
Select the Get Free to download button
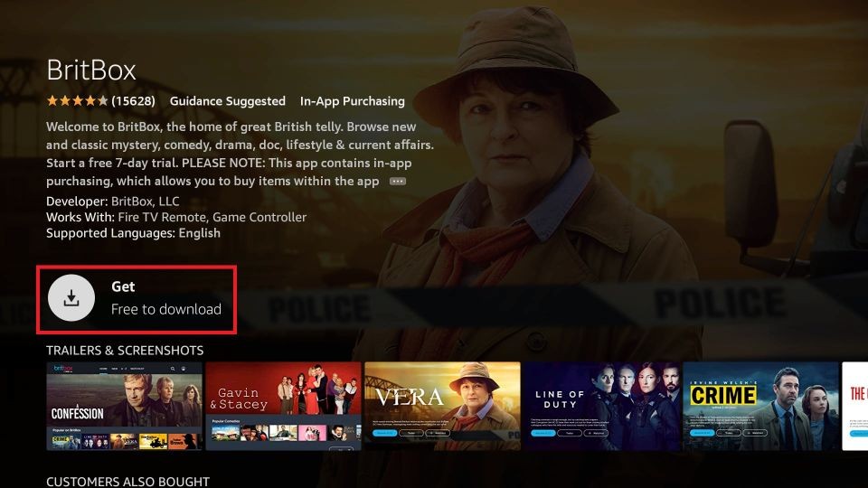point(137,299)
